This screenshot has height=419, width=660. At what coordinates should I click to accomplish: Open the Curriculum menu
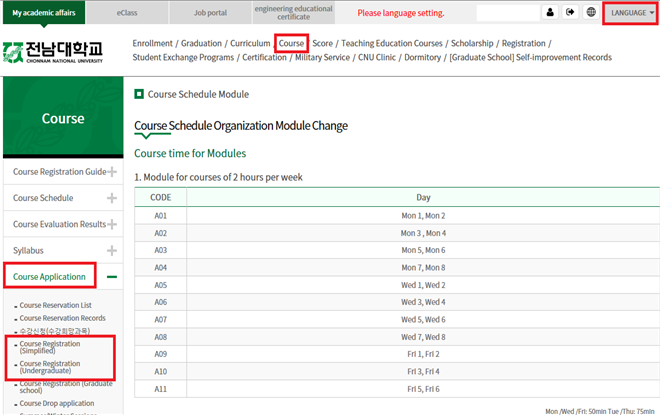pyautogui.click(x=250, y=43)
